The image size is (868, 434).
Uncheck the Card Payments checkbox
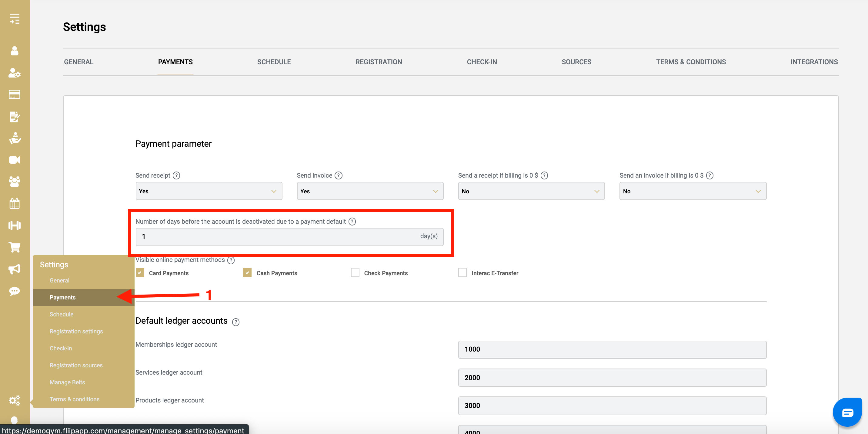pos(140,272)
